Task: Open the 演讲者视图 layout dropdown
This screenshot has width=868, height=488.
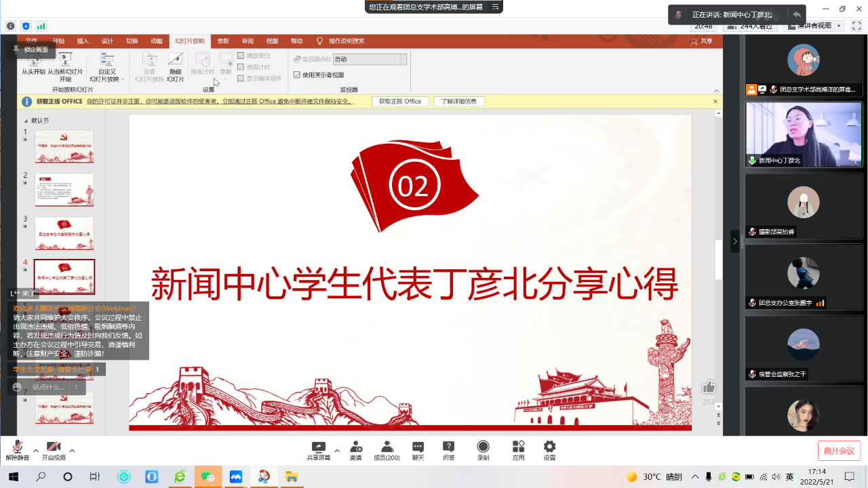Action: point(814,26)
